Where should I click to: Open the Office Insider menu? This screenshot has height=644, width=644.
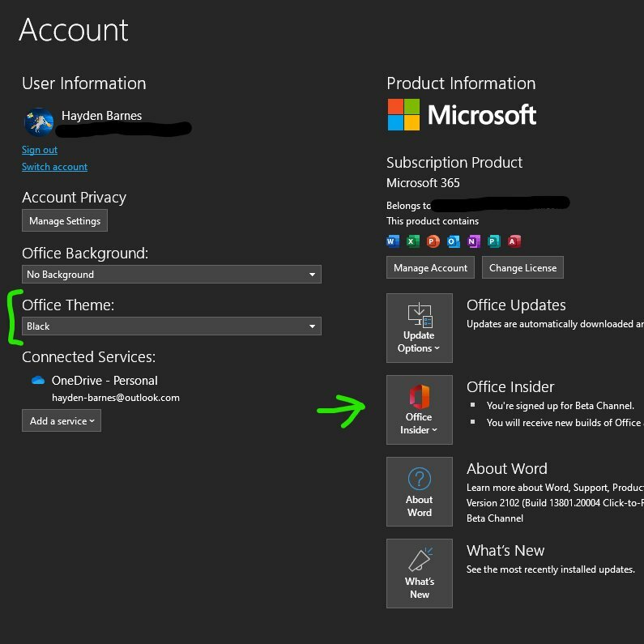point(420,409)
